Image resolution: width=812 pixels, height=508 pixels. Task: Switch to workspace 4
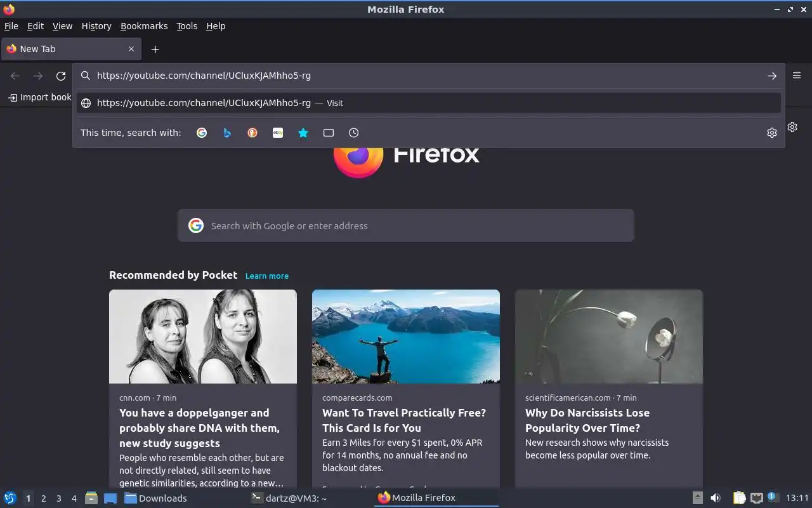pos(74,498)
